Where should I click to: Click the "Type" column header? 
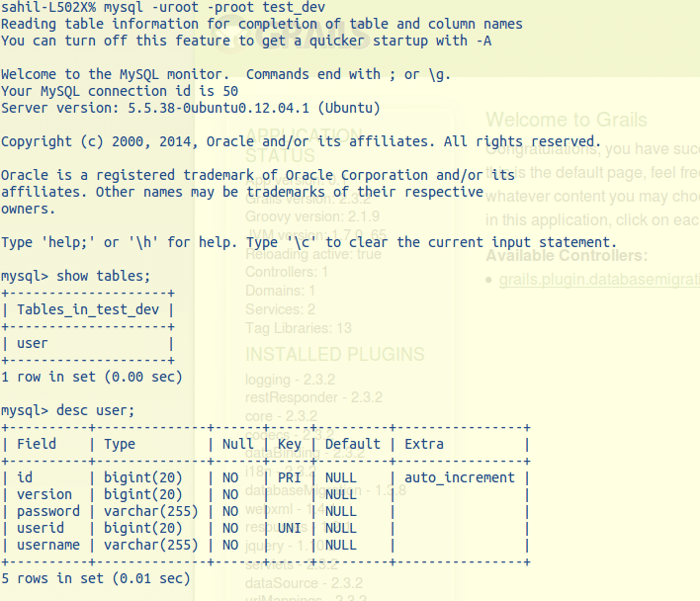pos(120,444)
